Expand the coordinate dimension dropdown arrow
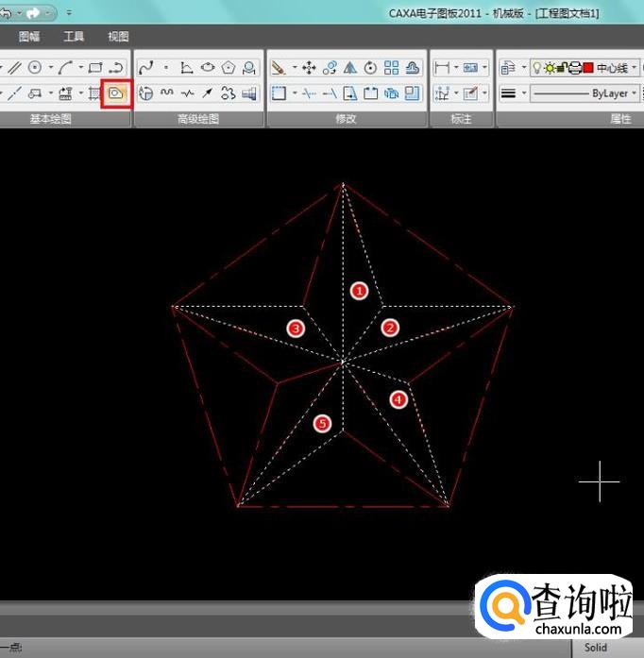Viewport: 644px width, 658px height. (456, 93)
